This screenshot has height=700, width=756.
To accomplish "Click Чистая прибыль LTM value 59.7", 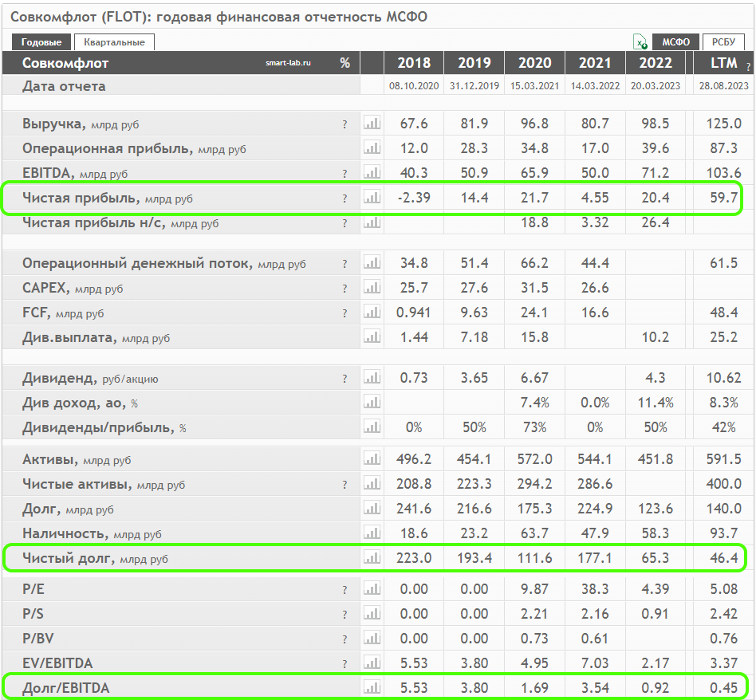I will [723, 197].
